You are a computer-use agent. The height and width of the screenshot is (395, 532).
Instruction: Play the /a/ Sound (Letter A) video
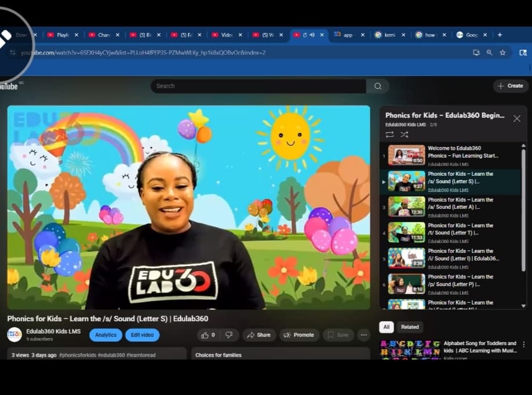(451, 206)
